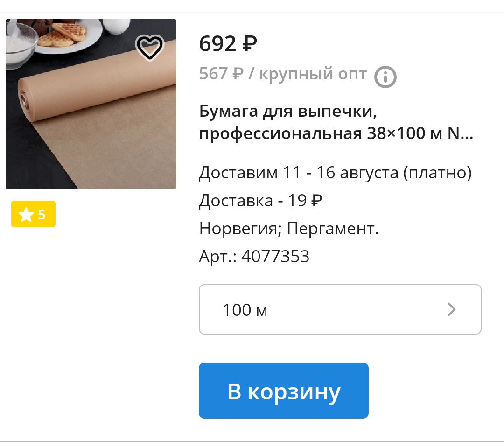This screenshot has width=504, height=447.
Task: Click the Норвегия; Пергамент description
Action: click(x=289, y=229)
